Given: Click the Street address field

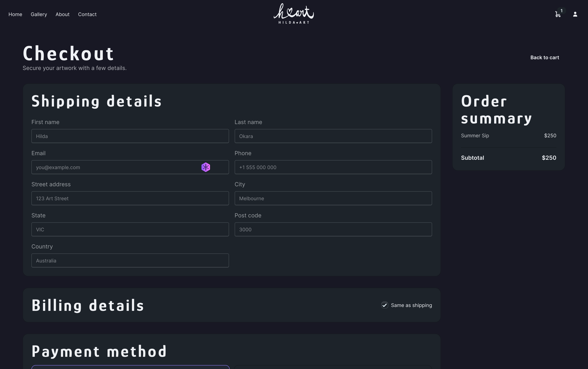Looking at the screenshot, I should 130,198.
